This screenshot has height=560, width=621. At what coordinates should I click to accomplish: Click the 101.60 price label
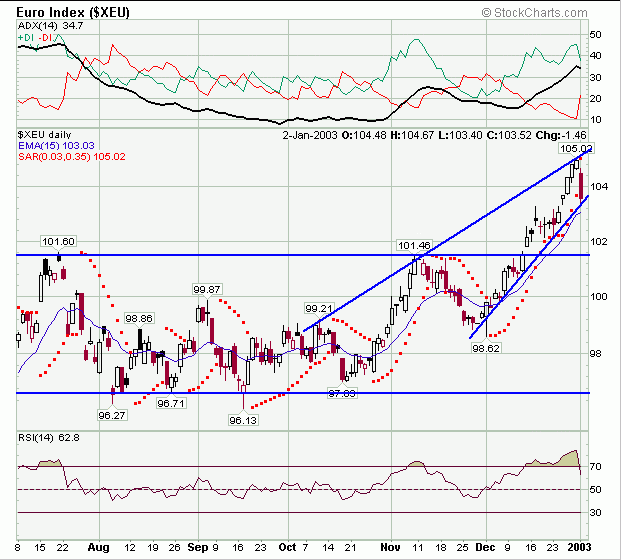pos(58,241)
